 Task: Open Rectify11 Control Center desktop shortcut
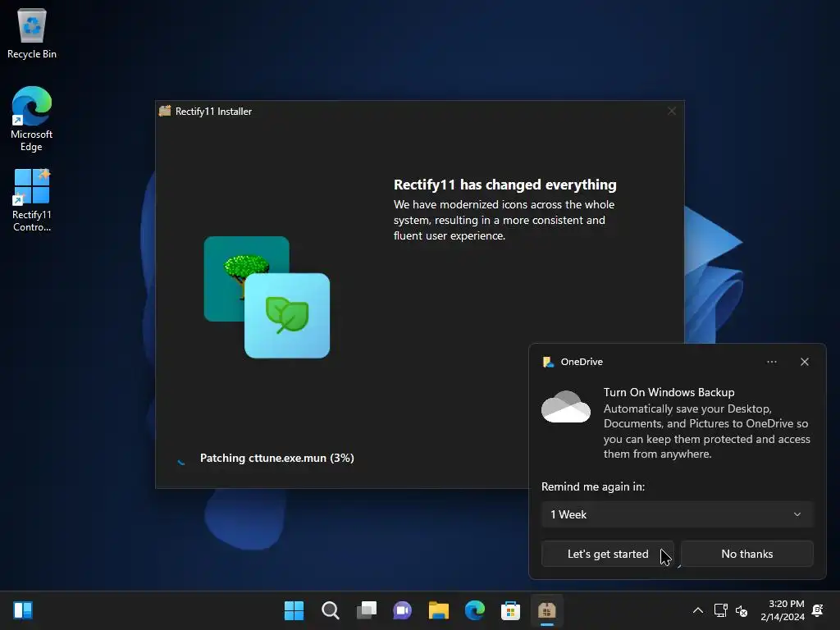point(32,200)
